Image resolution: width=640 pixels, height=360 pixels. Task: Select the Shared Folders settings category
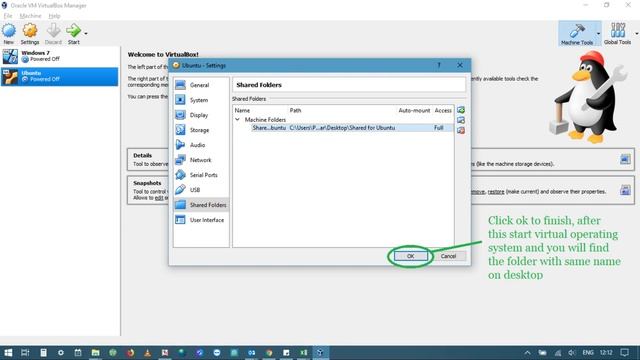(201, 205)
